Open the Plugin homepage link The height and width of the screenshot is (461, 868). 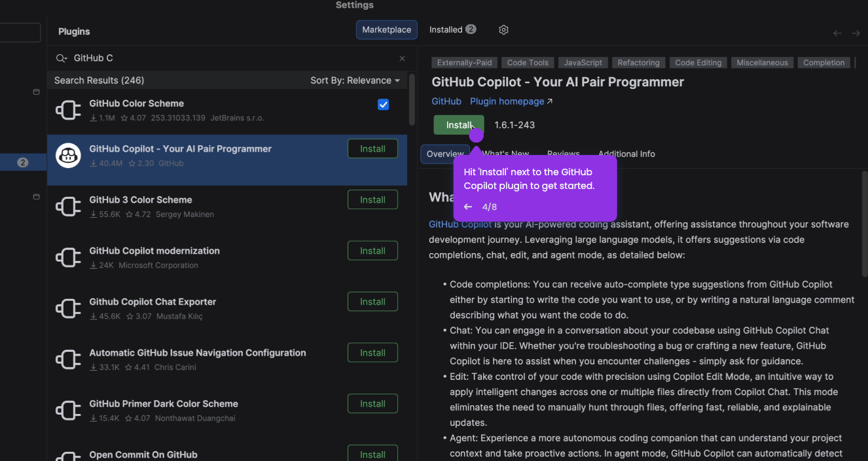click(511, 101)
